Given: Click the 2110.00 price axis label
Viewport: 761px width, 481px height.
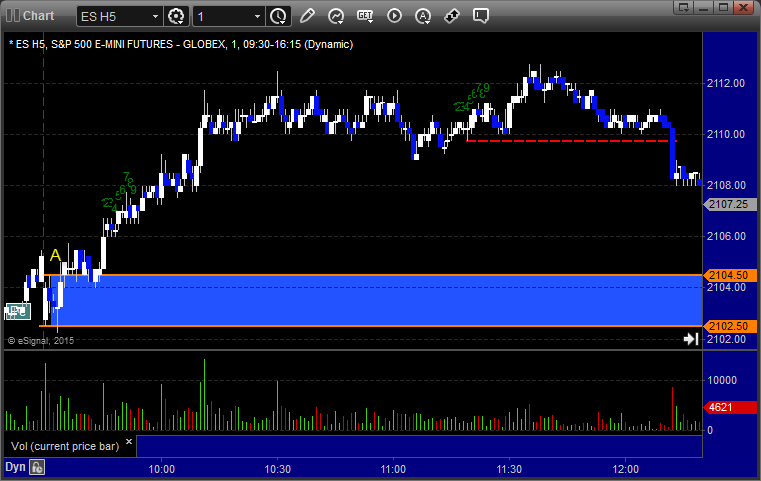Looking at the screenshot, I should point(726,134).
